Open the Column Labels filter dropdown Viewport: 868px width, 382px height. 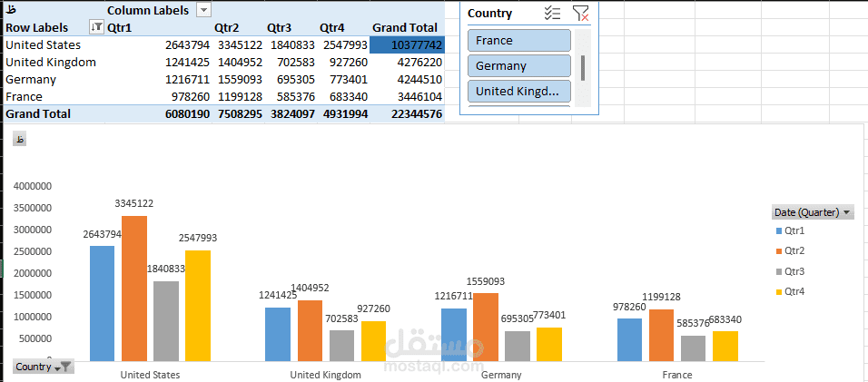click(x=203, y=10)
